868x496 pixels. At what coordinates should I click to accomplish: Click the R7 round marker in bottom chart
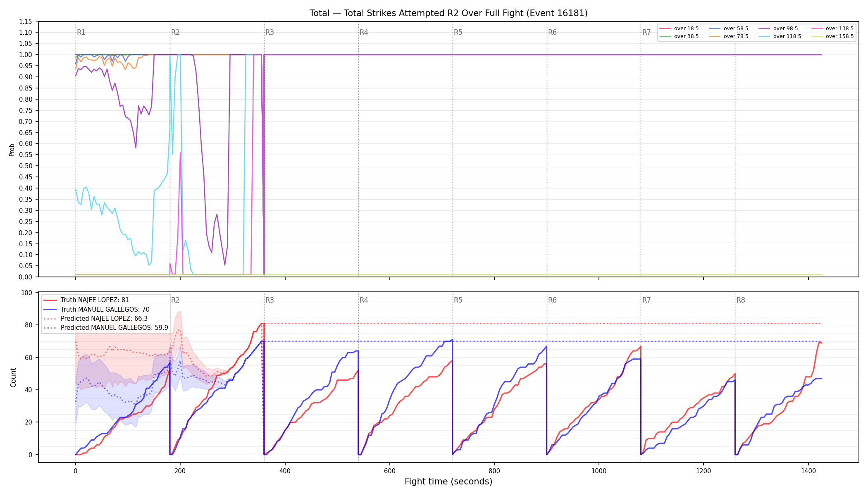click(x=646, y=300)
